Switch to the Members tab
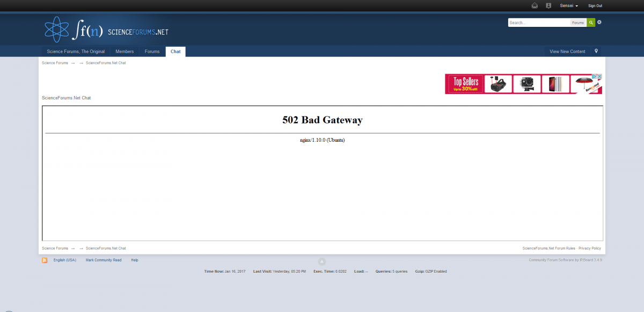This screenshot has height=312, width=644. coord(125,52)
